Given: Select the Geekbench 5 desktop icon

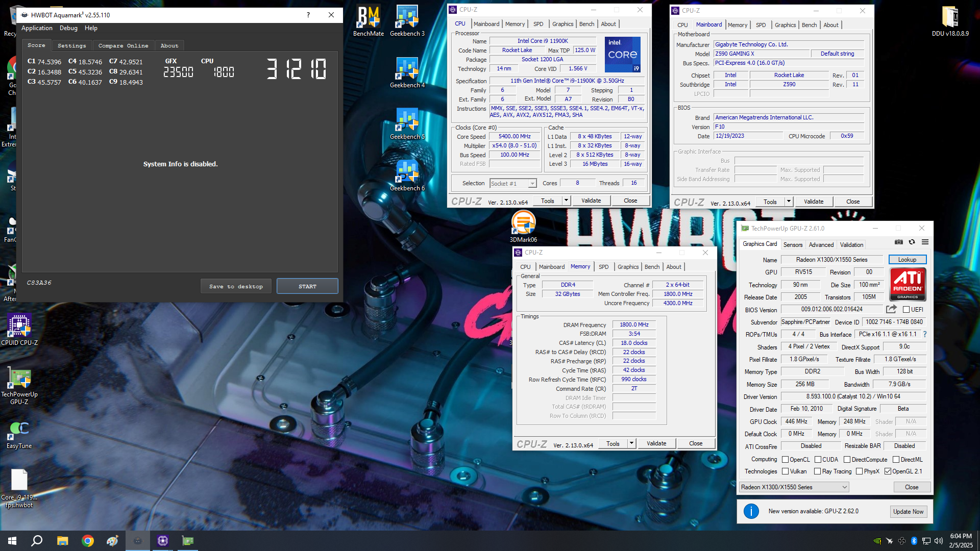Looking at the screenshot, I should point(407,123).
